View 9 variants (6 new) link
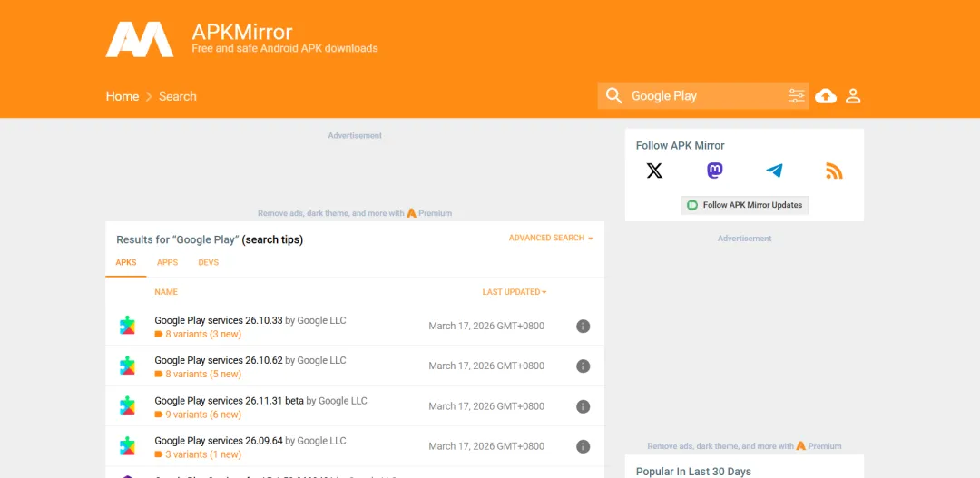Screen dimensions: 980x478 pyautogui.click(x=203, y=415)
